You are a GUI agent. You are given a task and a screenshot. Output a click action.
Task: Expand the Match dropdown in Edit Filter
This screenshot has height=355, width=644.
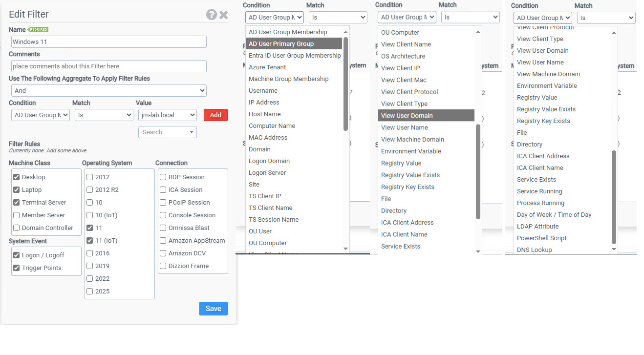tap(104, 115)
